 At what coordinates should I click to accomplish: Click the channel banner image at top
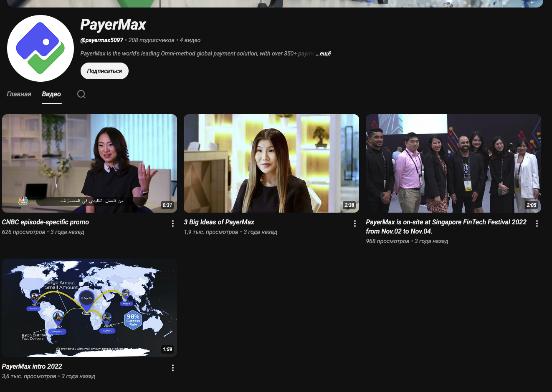pyautogui.click(x=275, y=3)
